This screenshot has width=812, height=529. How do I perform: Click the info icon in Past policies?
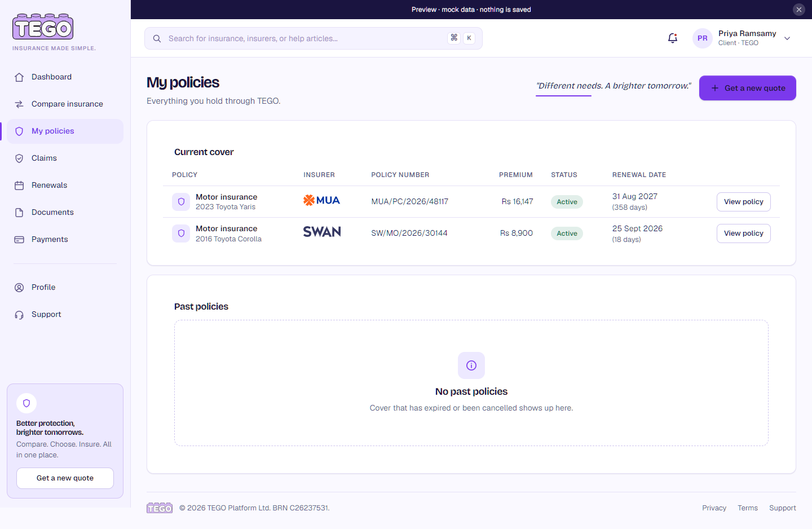point(471,365)
